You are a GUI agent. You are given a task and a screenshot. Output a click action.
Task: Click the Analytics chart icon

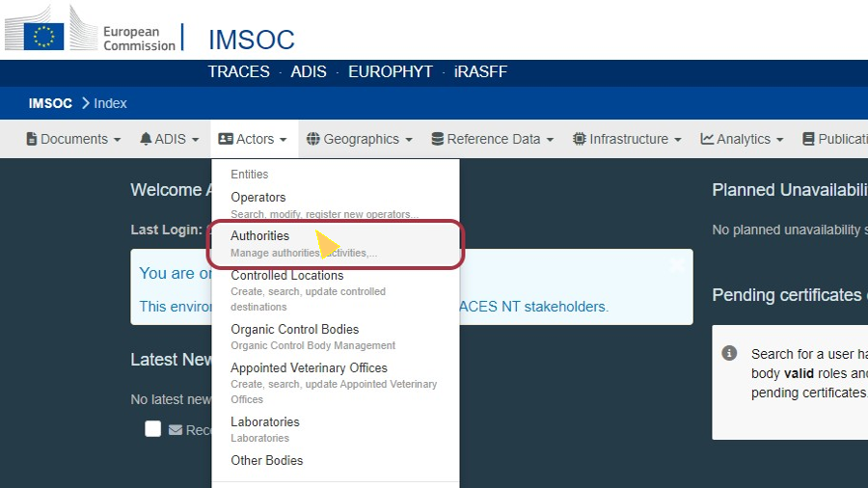pos(707,139)
